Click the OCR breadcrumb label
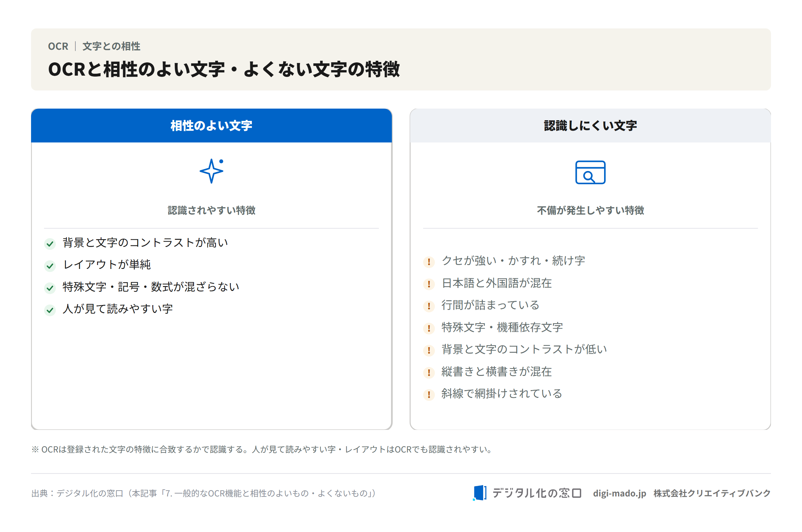The height and width of the screenshot is (532, 802). tap(58, 46)
